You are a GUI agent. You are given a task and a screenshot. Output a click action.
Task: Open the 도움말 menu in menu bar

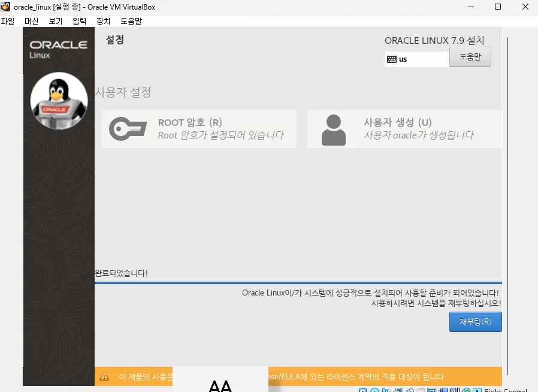pos(131,22)
